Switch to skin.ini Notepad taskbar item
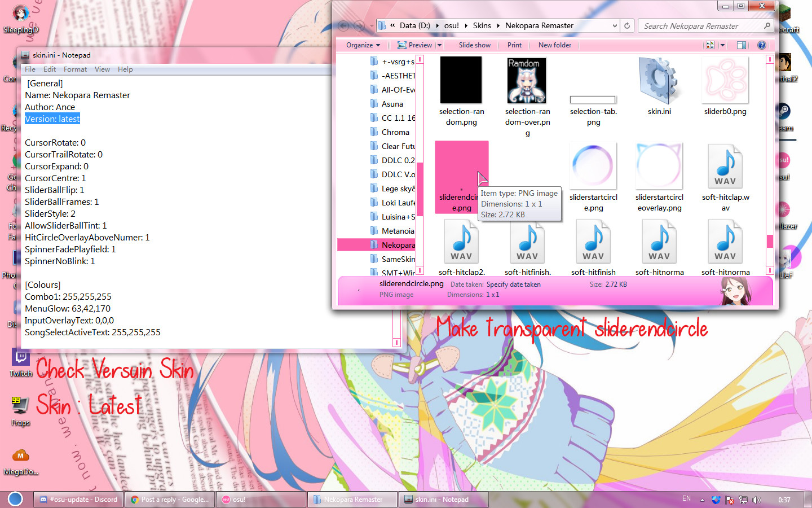The width and height of the screenshot is (812, 508). [x=443, y=500]
